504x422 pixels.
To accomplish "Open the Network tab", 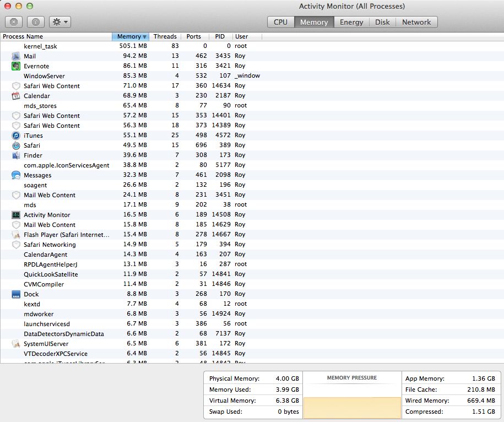I will tap(416, 22).
